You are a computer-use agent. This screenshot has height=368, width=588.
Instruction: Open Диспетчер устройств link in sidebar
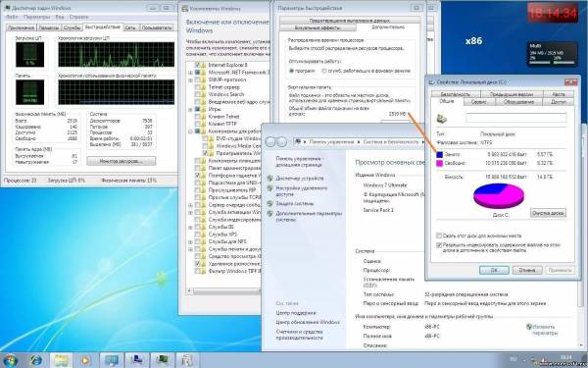coord(300,179)
